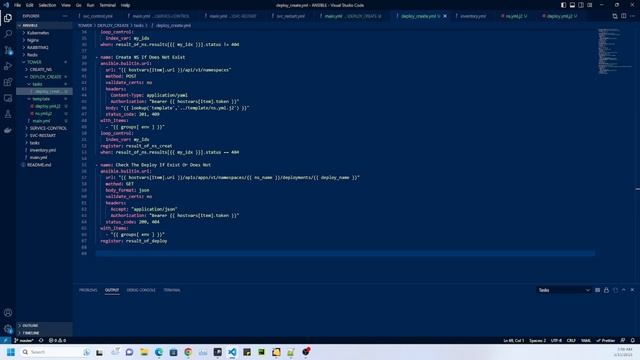Click the remote window indicator in status bar
Screen dimensions: 640x360
pos(5,340)
